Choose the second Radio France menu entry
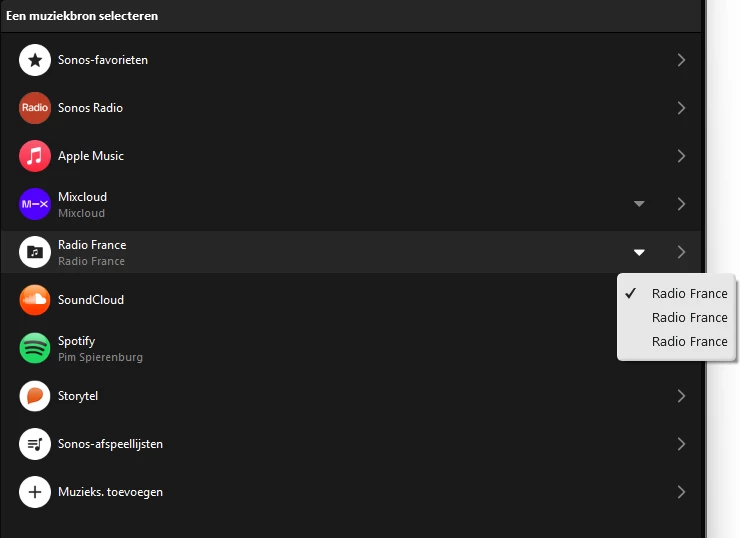740x538 pixels. [x=689, y=317]
